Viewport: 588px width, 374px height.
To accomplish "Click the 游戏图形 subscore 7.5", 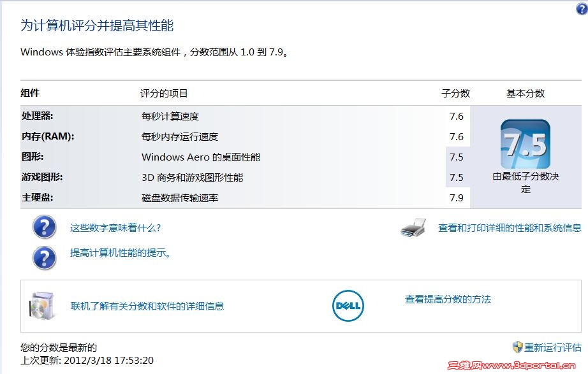I will pyautogui.click(x=456, y=177).
